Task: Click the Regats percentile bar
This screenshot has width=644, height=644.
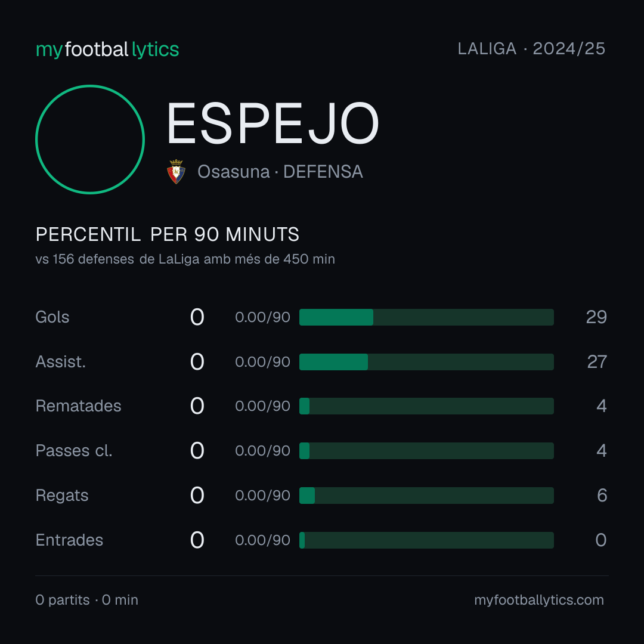Action: 426,496
